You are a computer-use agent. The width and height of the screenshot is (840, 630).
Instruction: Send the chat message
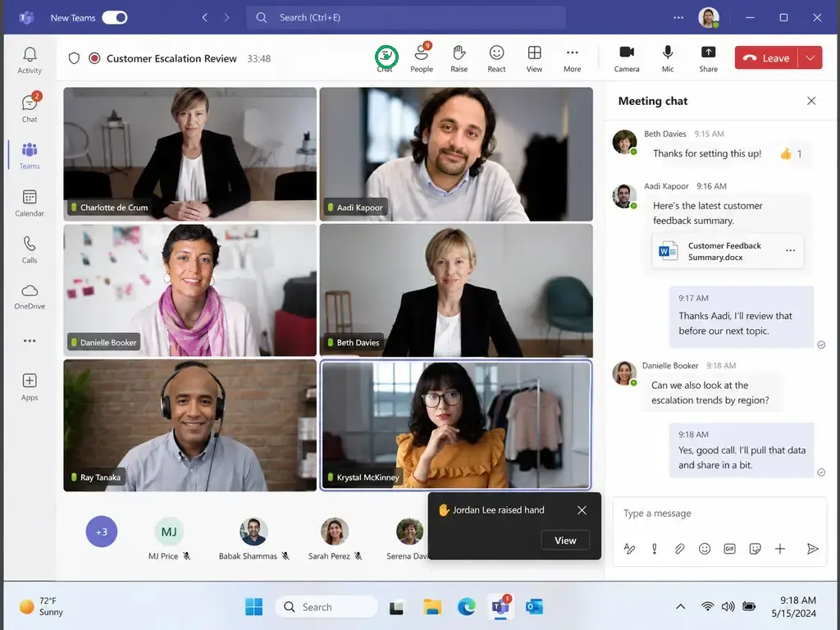tap(812, 549)
